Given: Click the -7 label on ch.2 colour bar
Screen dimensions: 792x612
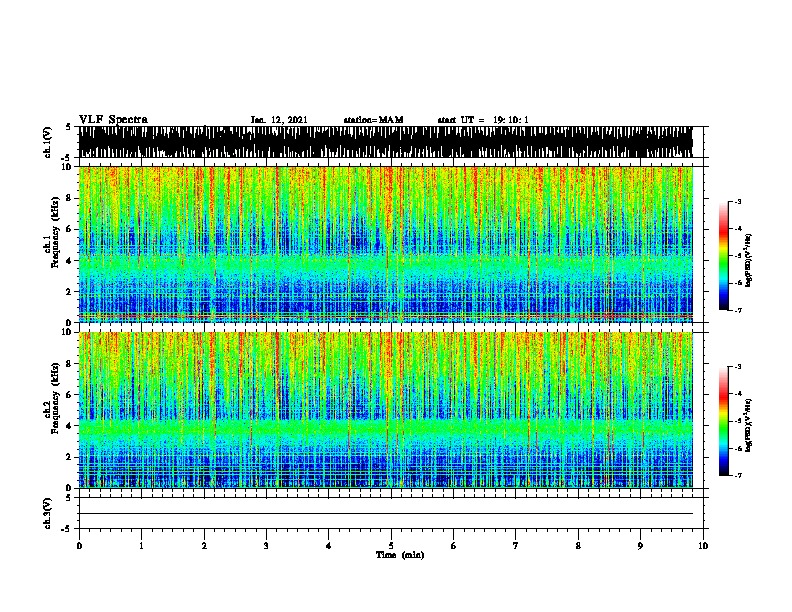Looking at the screenshot, I should click(738, 475).
